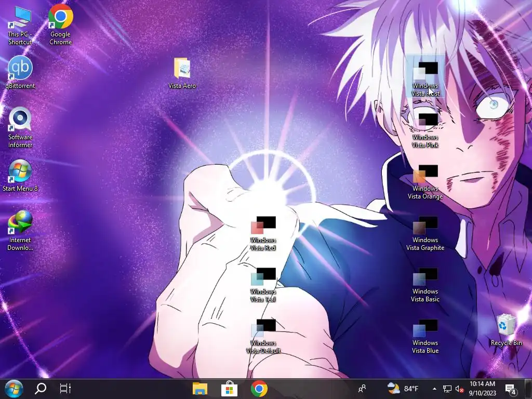The image size is (532, 399).
Task: Open the muted volume tray icon
Action: tap(459, 389)
